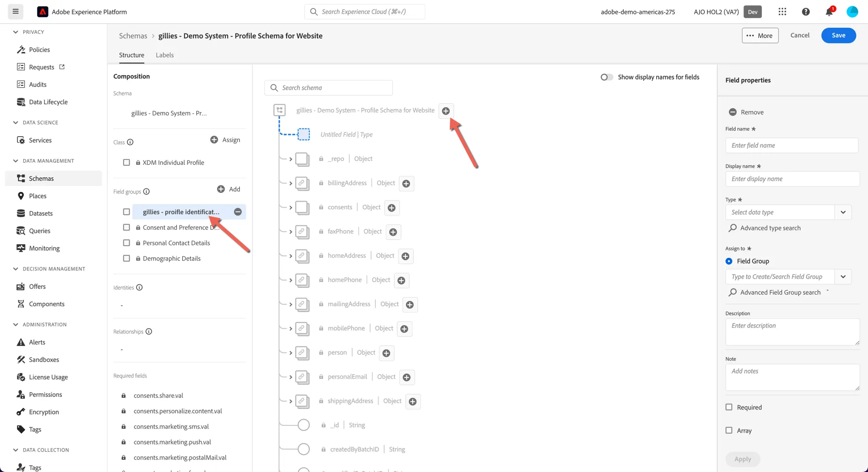Focus the Search schema box
Image resolution: width=868 pixels, height=472 pixels.
(x=328, y=88)
